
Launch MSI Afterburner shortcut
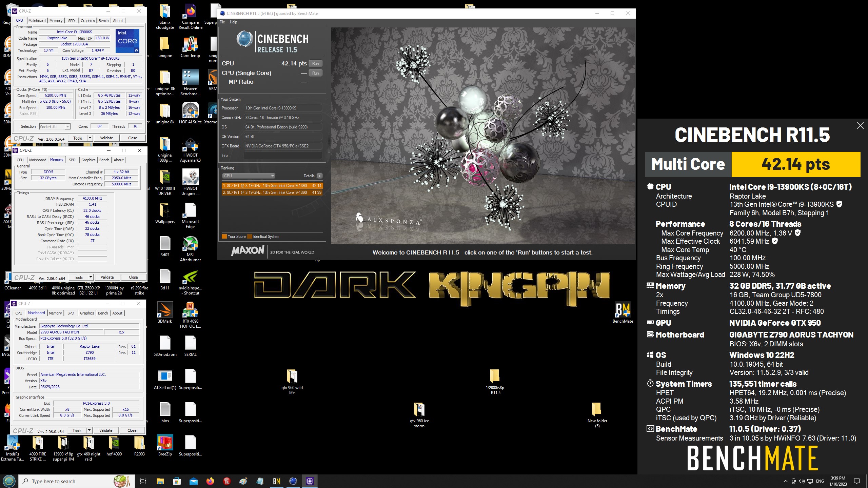tap(190, 249)
